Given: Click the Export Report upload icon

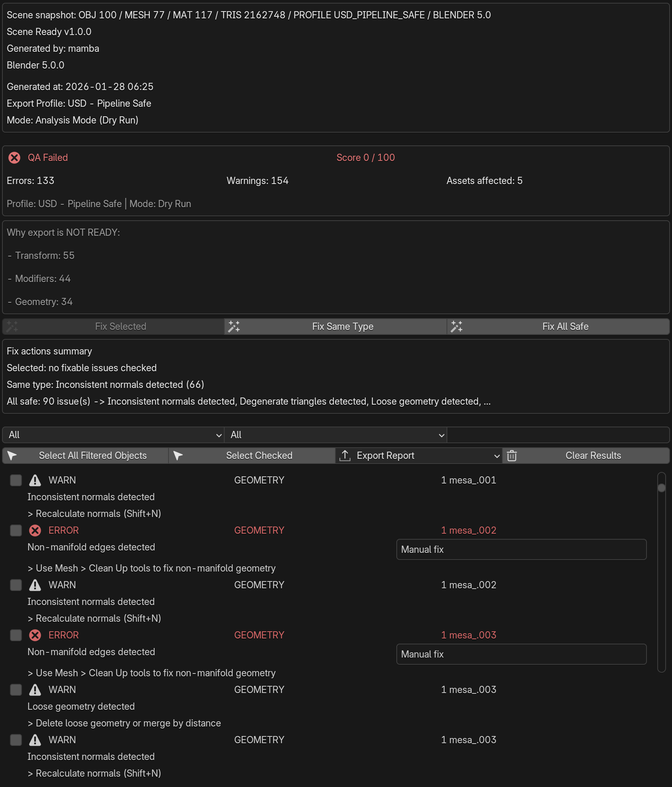Looking at the screenshot, I should tap(345, 456).
